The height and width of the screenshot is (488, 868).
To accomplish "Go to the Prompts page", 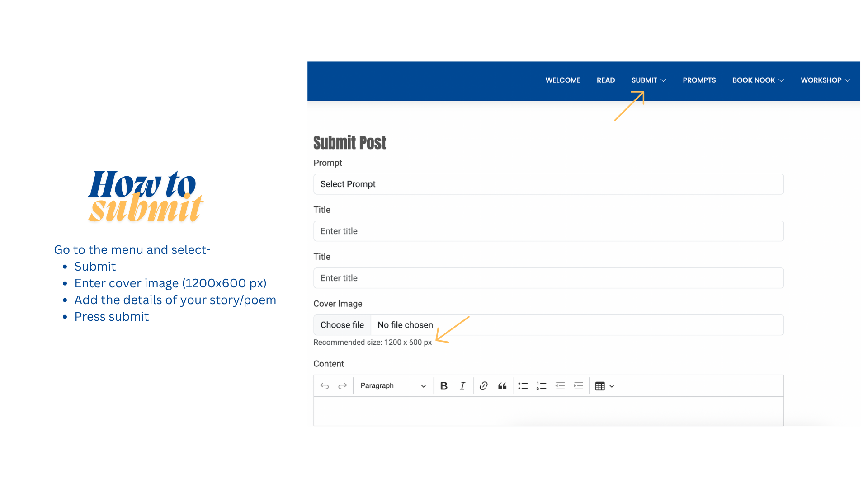I will coord(699,80).
